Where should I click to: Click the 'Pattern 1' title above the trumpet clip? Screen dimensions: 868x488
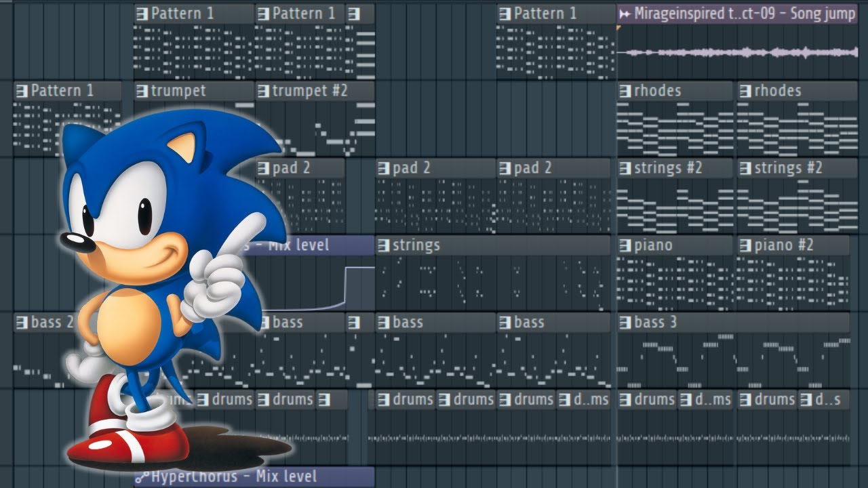182,14
